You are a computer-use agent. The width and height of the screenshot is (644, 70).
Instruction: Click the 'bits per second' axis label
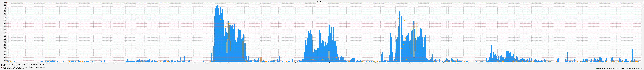point(1,32)
